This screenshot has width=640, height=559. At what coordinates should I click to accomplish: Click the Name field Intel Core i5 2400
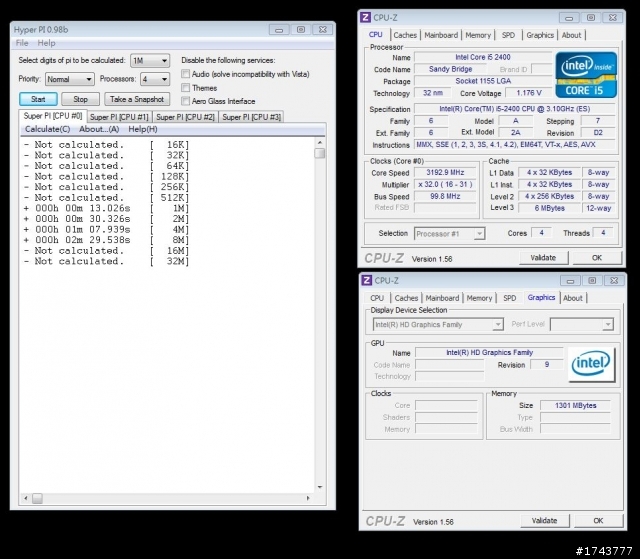pos(483,57)
